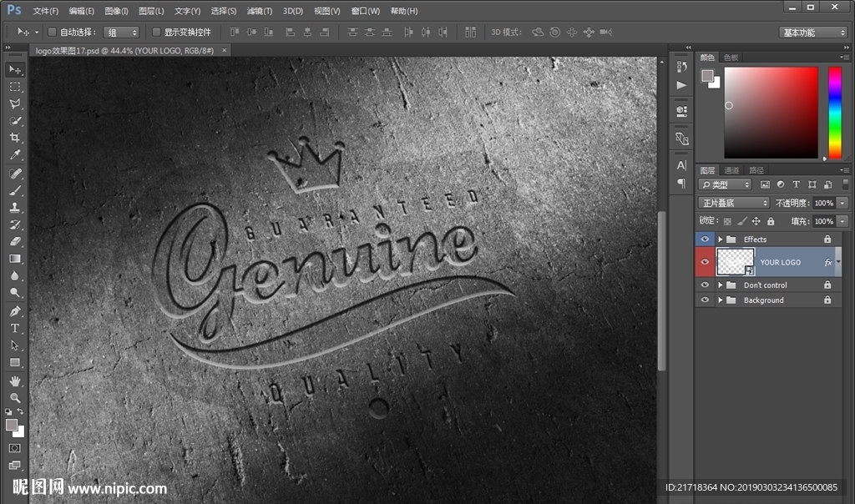Click the rainbow hue slider strip
Viewport: 855px width, 504px height.
click(835, 113)
